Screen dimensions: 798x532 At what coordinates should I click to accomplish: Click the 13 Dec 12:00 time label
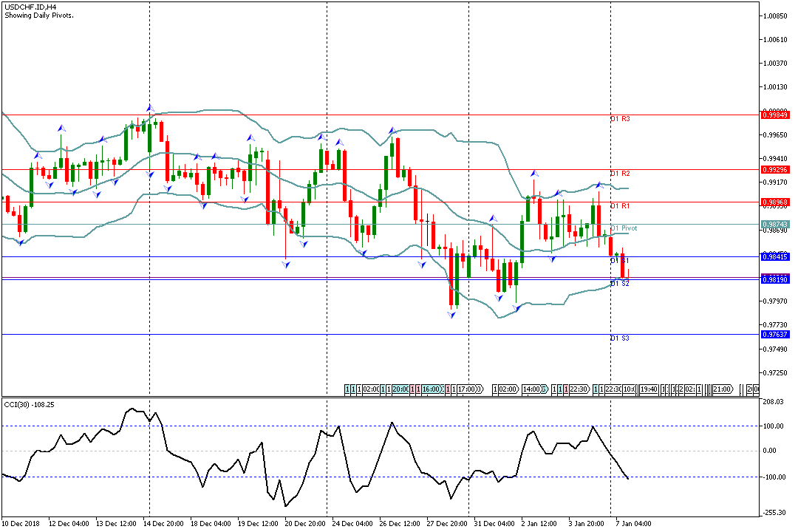tap(116, 524)
